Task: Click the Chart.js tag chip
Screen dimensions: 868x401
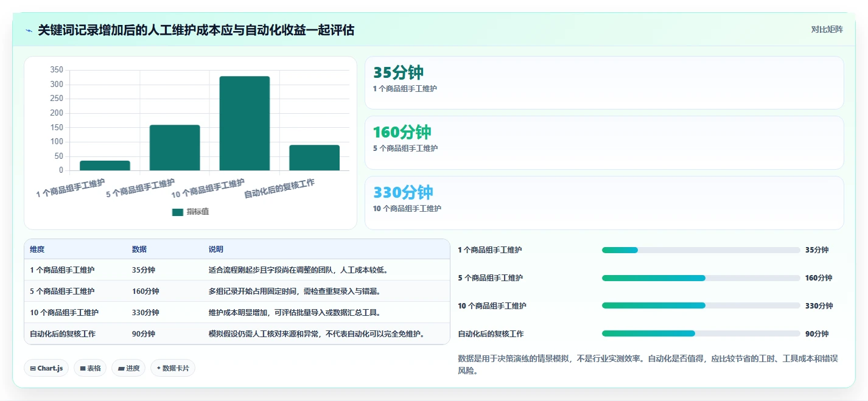Action: (46, 368)
